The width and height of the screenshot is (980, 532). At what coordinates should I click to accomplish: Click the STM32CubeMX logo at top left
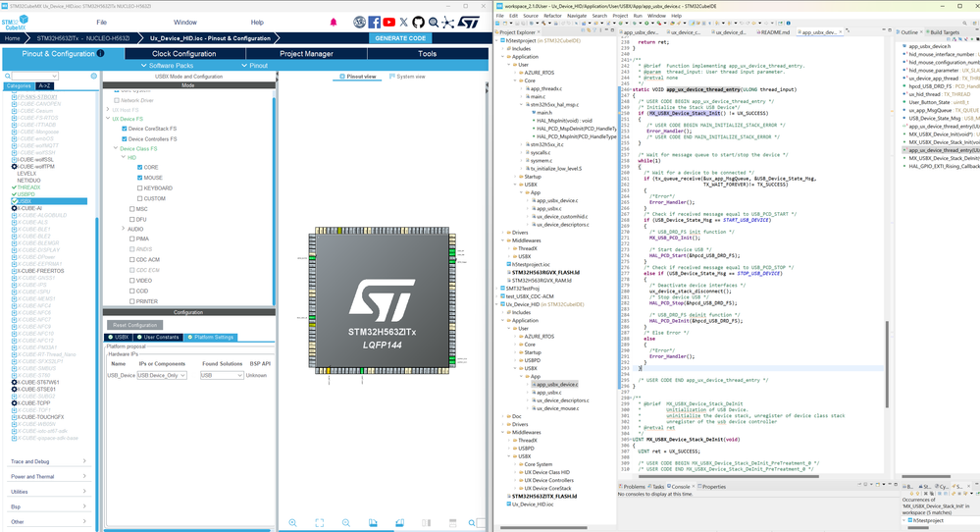[x=15, y=23]
